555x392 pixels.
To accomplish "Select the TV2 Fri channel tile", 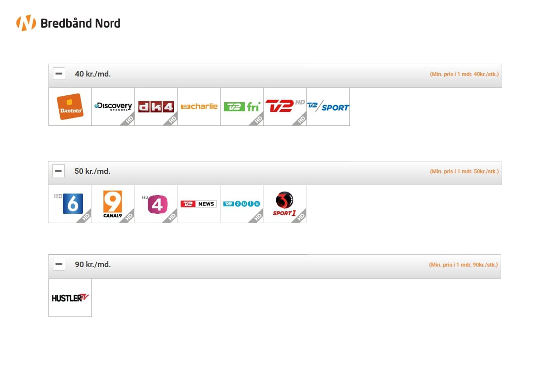I will (242, 107).
